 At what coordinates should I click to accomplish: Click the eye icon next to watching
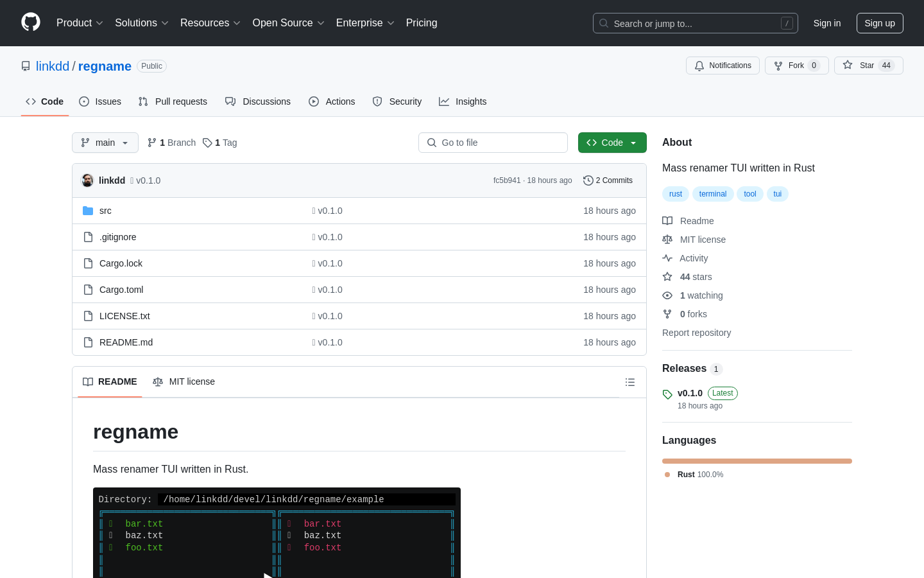tap(667, 295)
